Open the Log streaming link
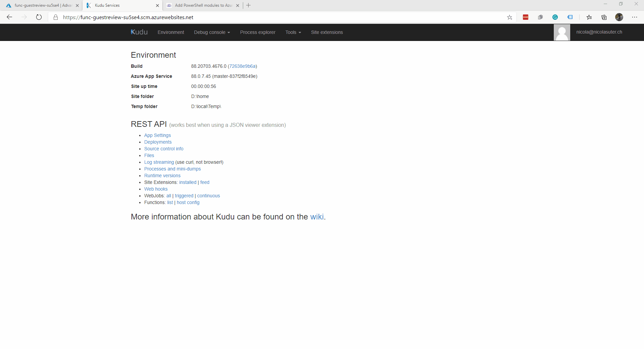Viewport: 644px width, 349px height. (x=159, y=162)
